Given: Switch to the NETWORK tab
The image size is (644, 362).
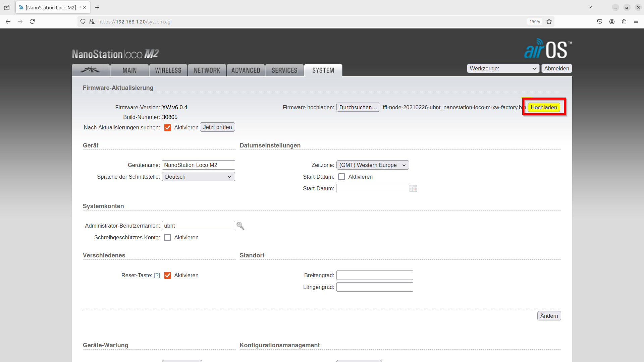Looking at the screenshot, I should pos(207,70).
